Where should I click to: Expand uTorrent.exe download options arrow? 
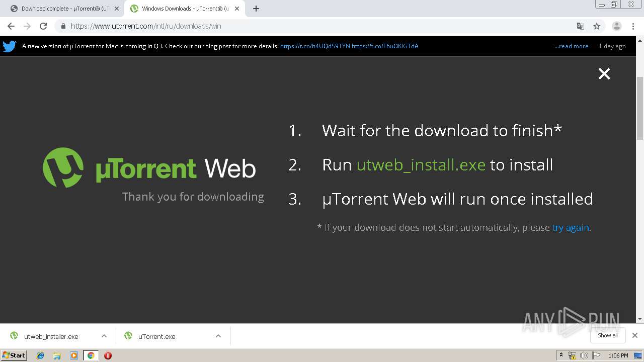(x=218, y=336)
